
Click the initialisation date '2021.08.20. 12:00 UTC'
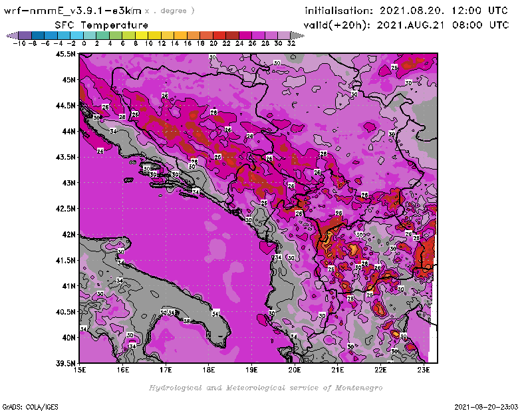pos(444,11)
